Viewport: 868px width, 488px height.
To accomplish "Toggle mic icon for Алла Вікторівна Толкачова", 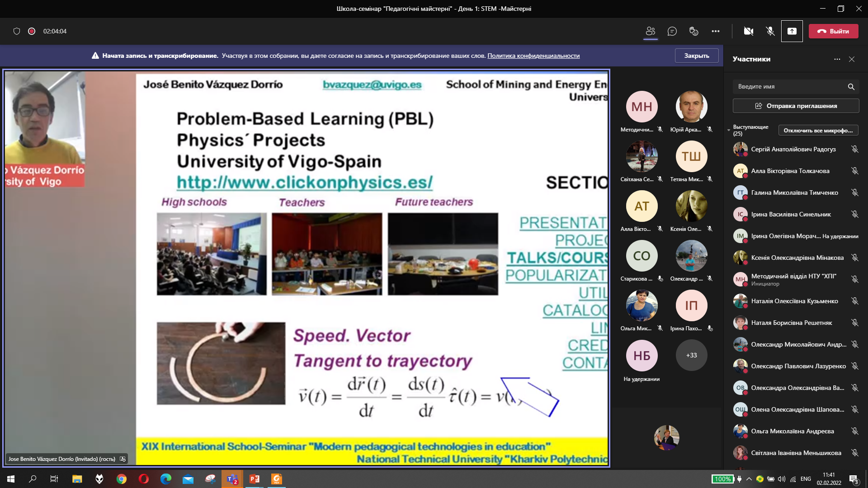I will click(854, 171).
